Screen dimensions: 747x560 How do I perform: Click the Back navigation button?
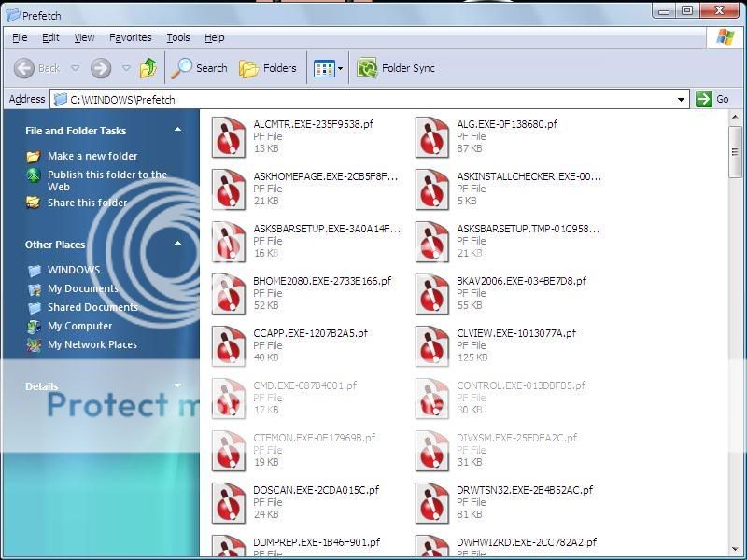click(37, 68)
